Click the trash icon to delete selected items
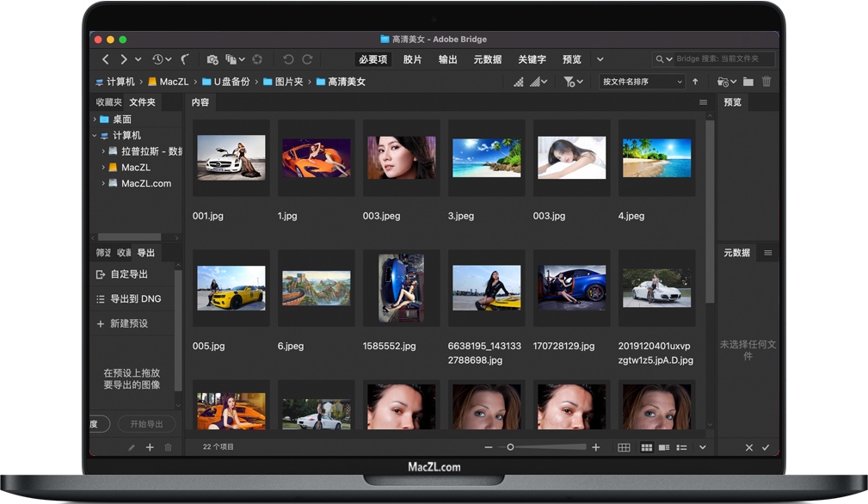Image resolution: width=868 pixels, height=504 pixels. (765, 81)
